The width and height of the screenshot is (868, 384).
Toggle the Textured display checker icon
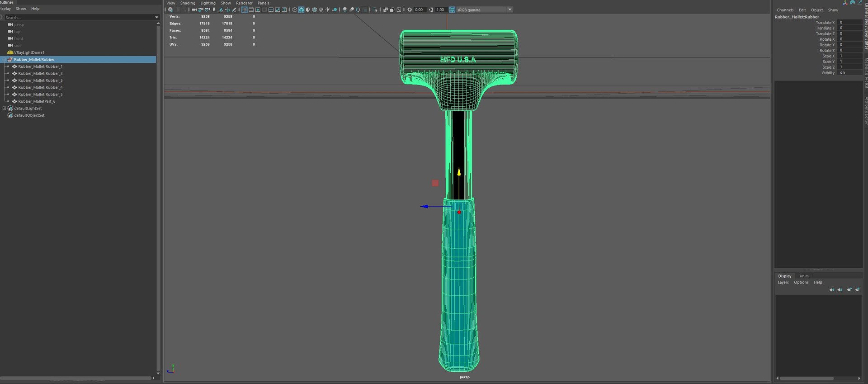[321, 9]
